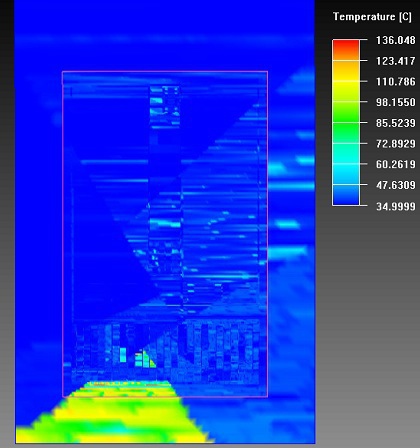
Task: Select the 60.2619 legend value
Action: tap(396, 164)
